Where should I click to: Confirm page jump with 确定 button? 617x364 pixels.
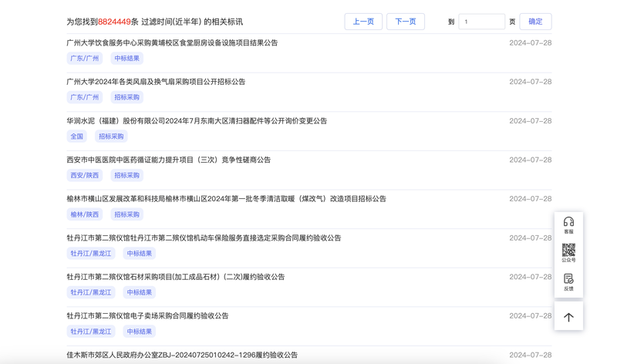[x=535, y=22]
